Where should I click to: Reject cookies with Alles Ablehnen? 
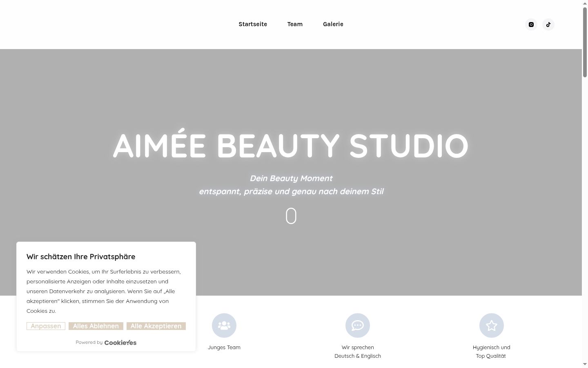pos(96,326)
